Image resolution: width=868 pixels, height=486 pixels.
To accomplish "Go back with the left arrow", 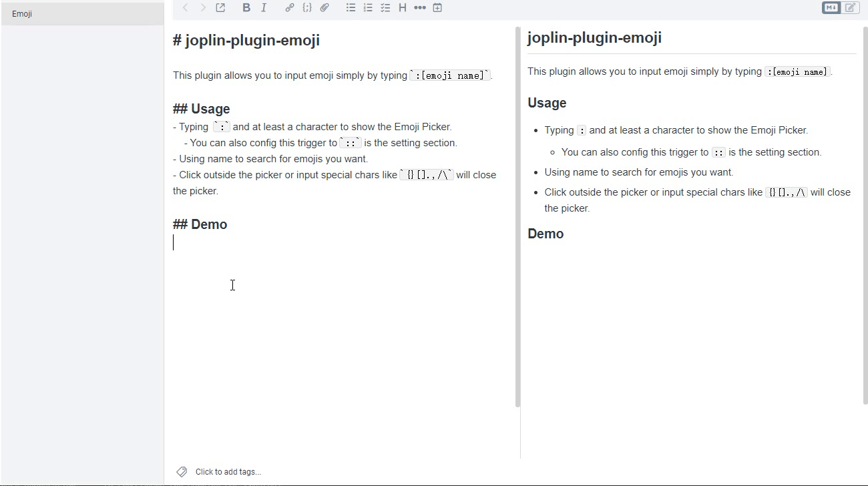I will tap(186, 8).
